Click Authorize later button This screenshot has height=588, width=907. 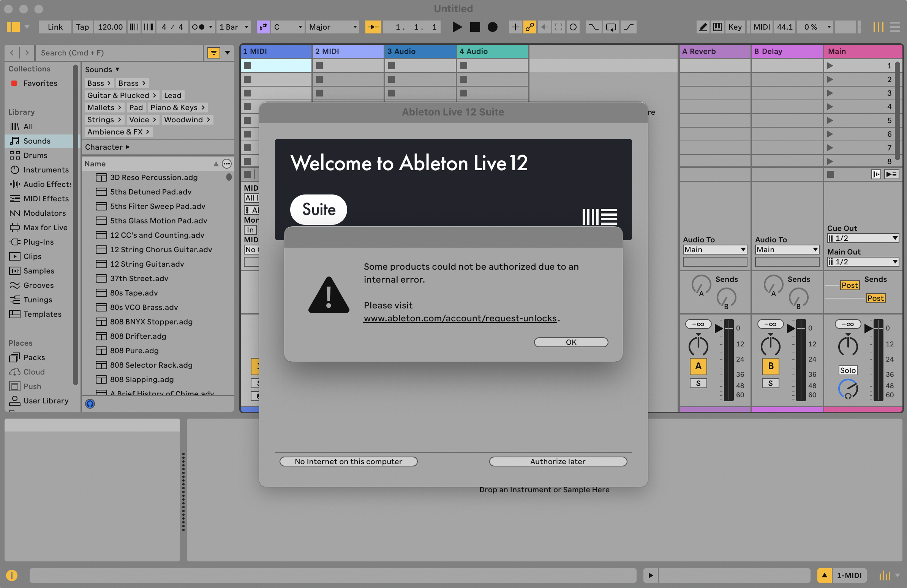pyautogui.click(x=558, y=461)
